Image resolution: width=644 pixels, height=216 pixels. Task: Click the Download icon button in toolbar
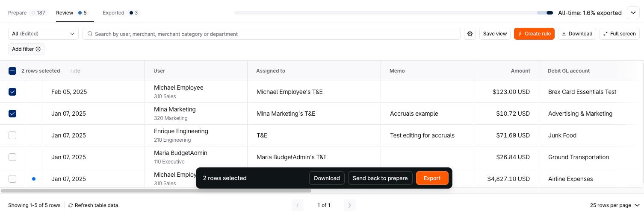577,34
